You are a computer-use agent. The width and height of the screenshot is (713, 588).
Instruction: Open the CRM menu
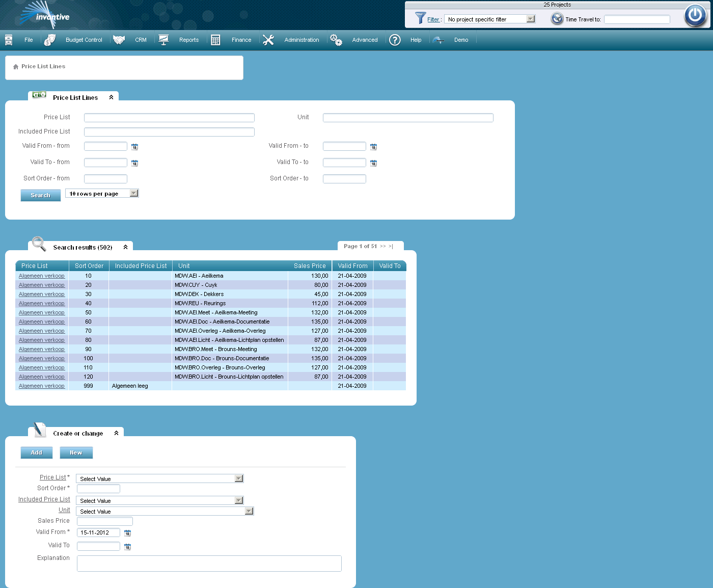click(x=141, y=40)
